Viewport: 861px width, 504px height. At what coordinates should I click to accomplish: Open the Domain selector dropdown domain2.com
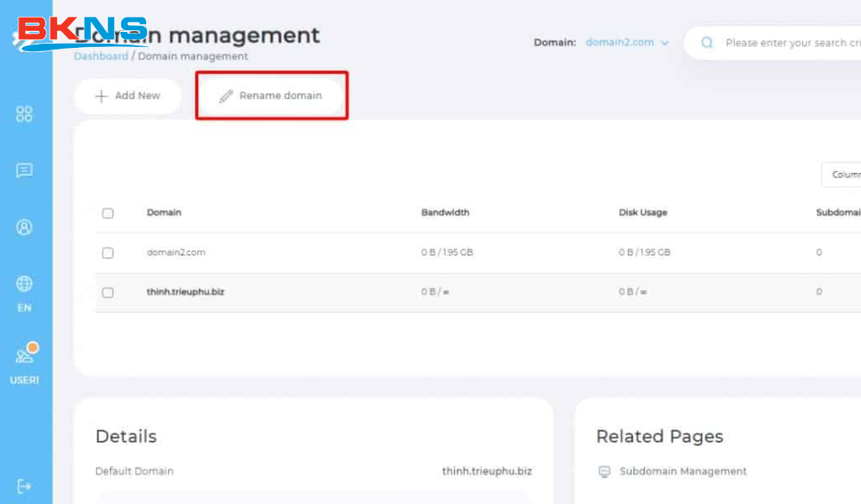tap(626, 42)
